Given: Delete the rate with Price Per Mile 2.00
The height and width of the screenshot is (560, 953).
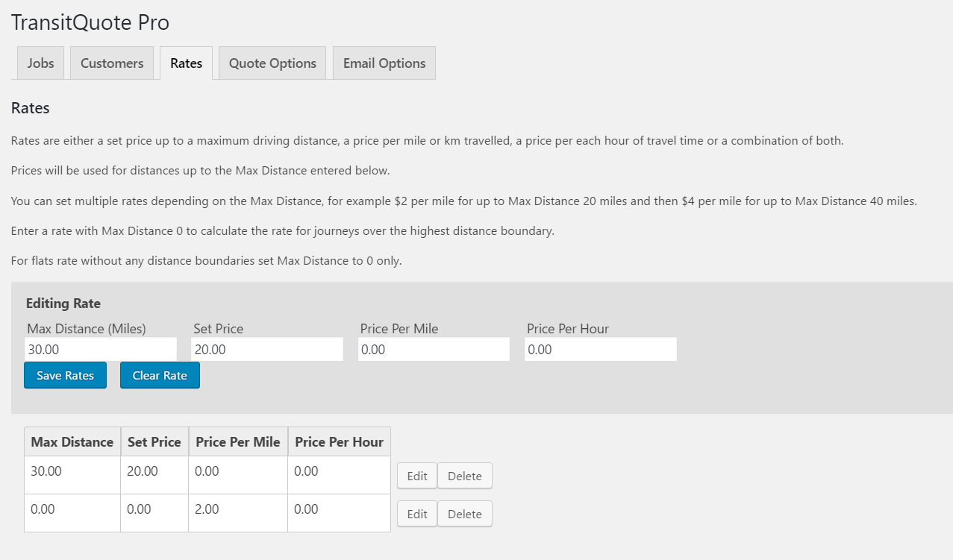Looking at the screenshot, I should tap(465, 514).
